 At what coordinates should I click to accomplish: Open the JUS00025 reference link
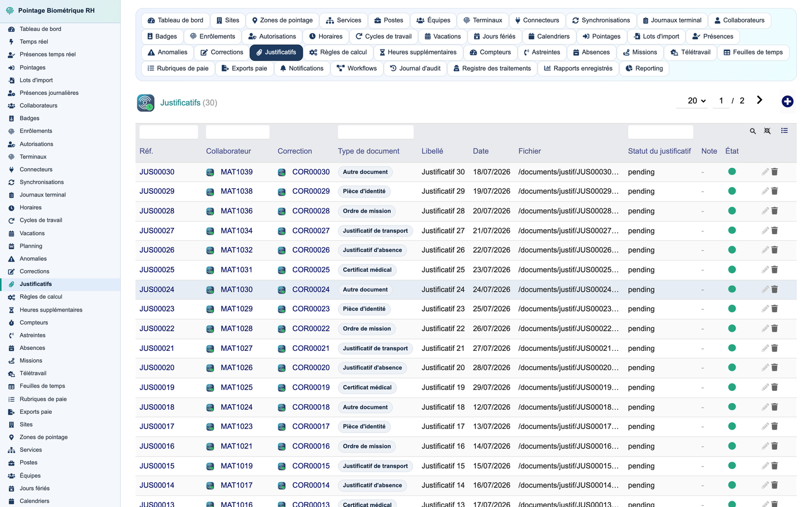coord(157,270)
